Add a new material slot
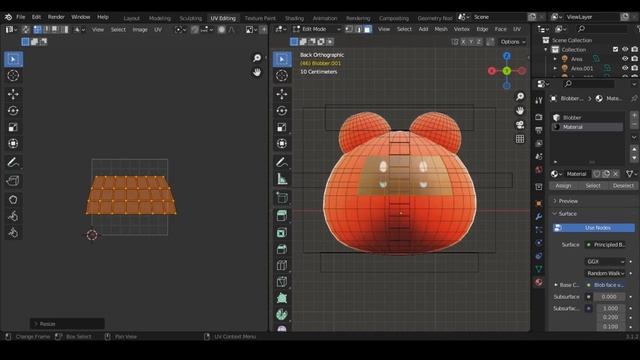 pyautogui.click(x=634, y=116)
